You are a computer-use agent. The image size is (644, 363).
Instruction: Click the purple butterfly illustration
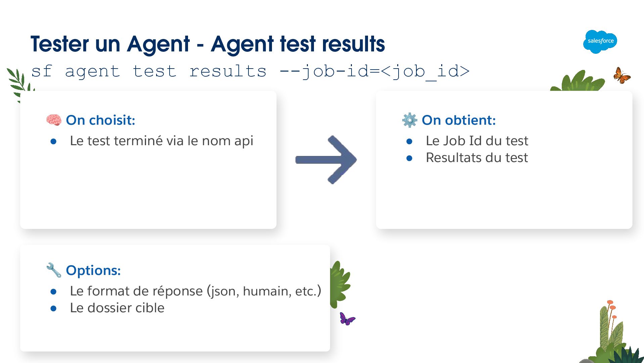347,319
